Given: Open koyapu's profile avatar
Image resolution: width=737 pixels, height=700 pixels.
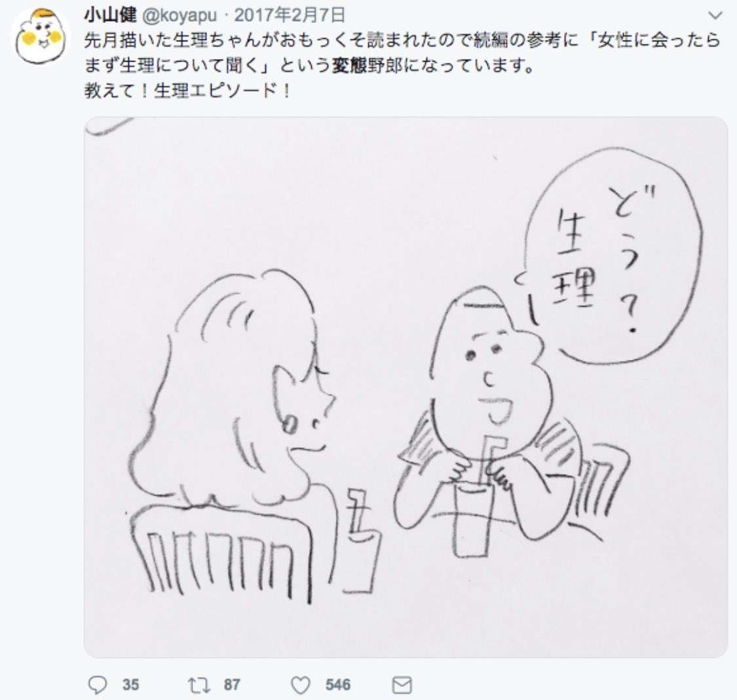Looking at the screenshot, I should (x=40, y=37).
